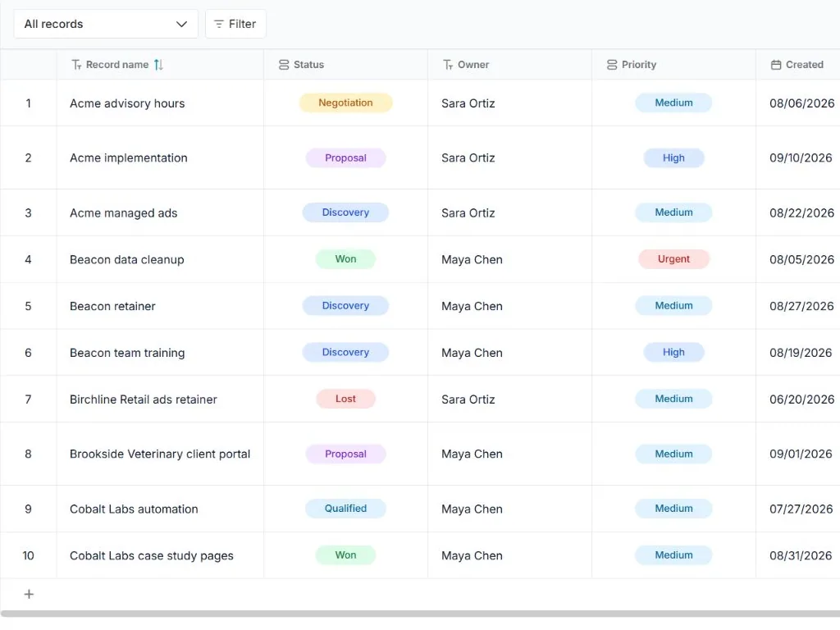Image resolution: width=840 pixels, height=630 pixels.
Task: Toggle sort arrows on Record name column
Action: pyautogui.click(x=158, y=65)
